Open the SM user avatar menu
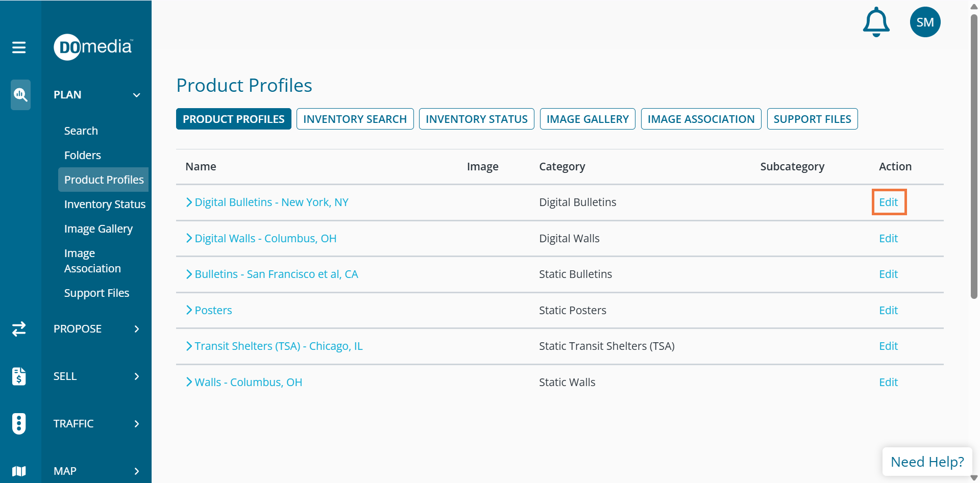Screen dimensions: 980x483 [925, 22]
